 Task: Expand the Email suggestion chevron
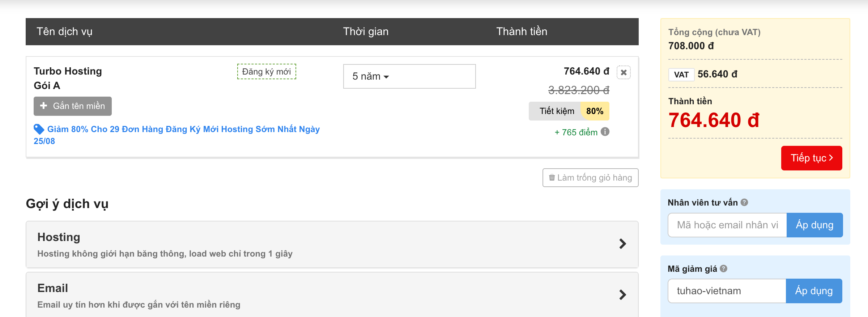[622, 295]
